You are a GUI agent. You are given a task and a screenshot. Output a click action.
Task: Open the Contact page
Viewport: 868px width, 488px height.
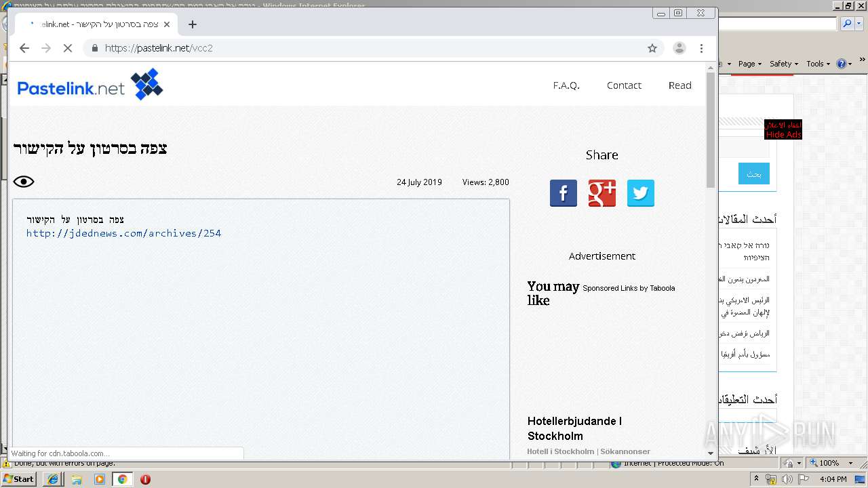pos(624,85)
